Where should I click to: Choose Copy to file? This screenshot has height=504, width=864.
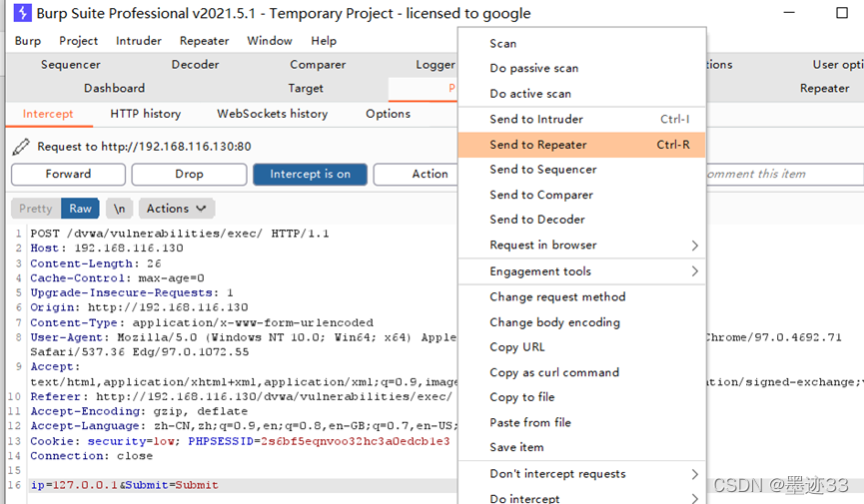pyautogui.click(x=582, y=397)
